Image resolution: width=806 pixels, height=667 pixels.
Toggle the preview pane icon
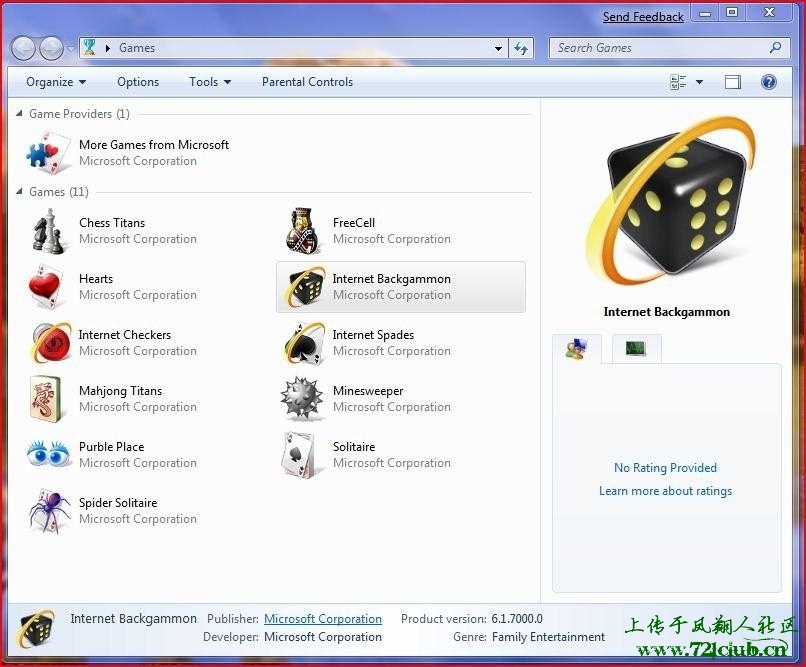732,82
